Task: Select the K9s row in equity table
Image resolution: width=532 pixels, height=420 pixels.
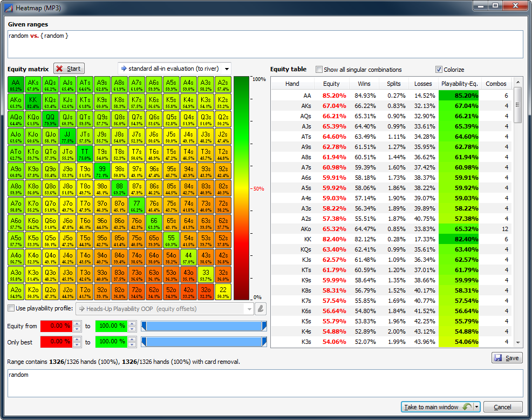Action: 392,281
